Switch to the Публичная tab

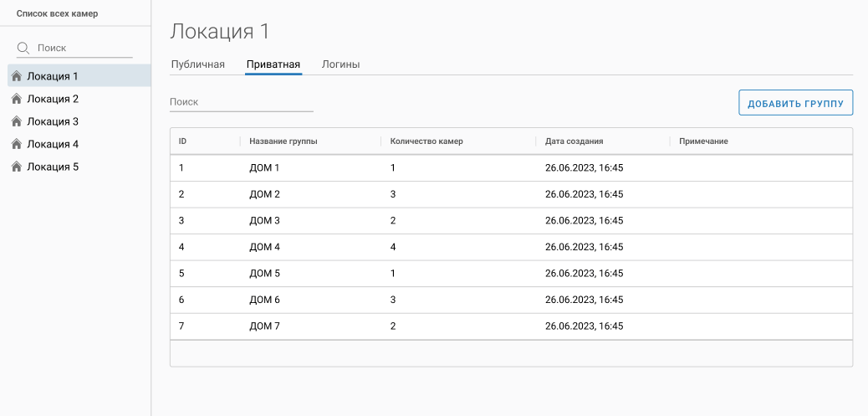197,64
